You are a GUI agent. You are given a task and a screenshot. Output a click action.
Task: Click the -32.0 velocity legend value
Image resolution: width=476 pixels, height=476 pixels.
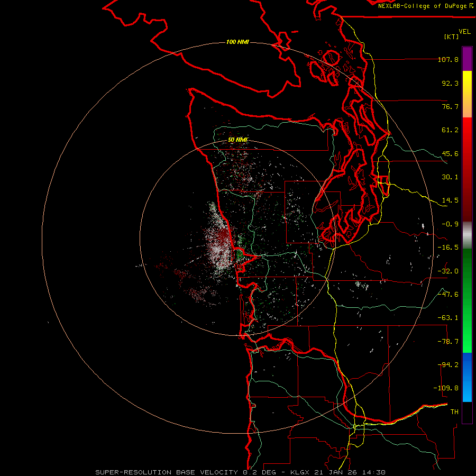point(448,271)
